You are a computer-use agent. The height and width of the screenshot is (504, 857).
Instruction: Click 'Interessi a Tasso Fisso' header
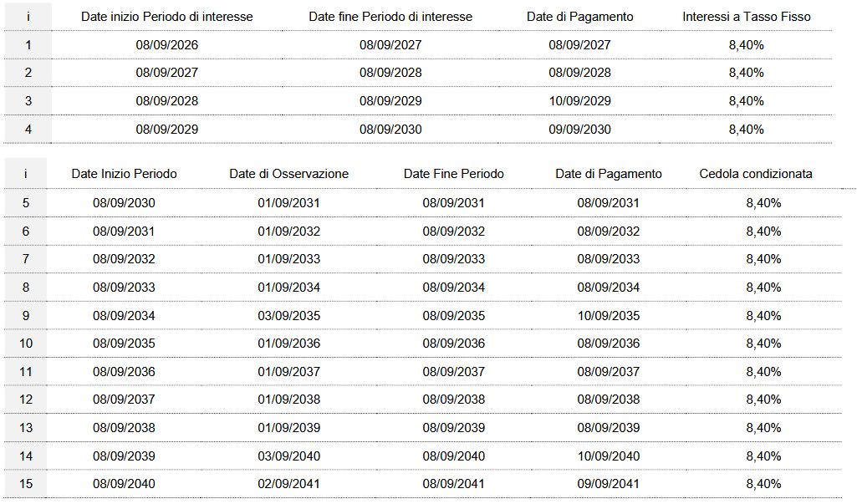[746, 17]
